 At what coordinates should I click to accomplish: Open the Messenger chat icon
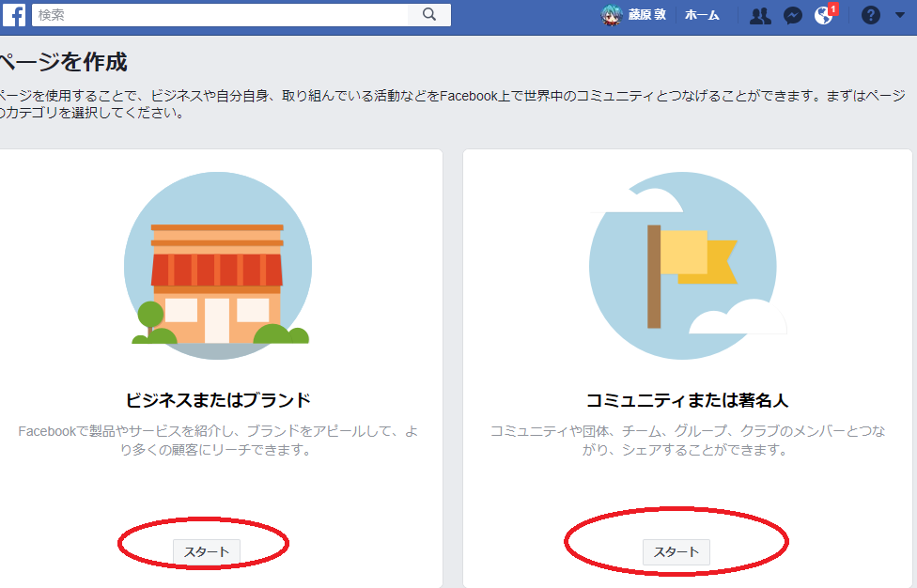[x=792, y=16]
